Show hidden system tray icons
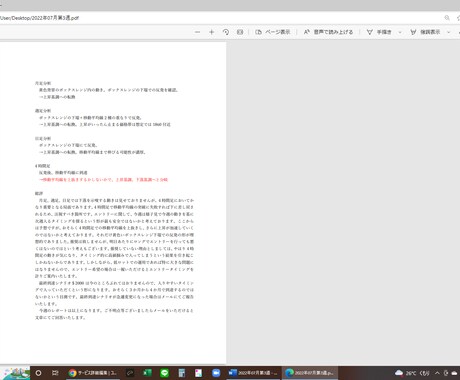Viewport: 460px width, 380px height. point(437,373)
